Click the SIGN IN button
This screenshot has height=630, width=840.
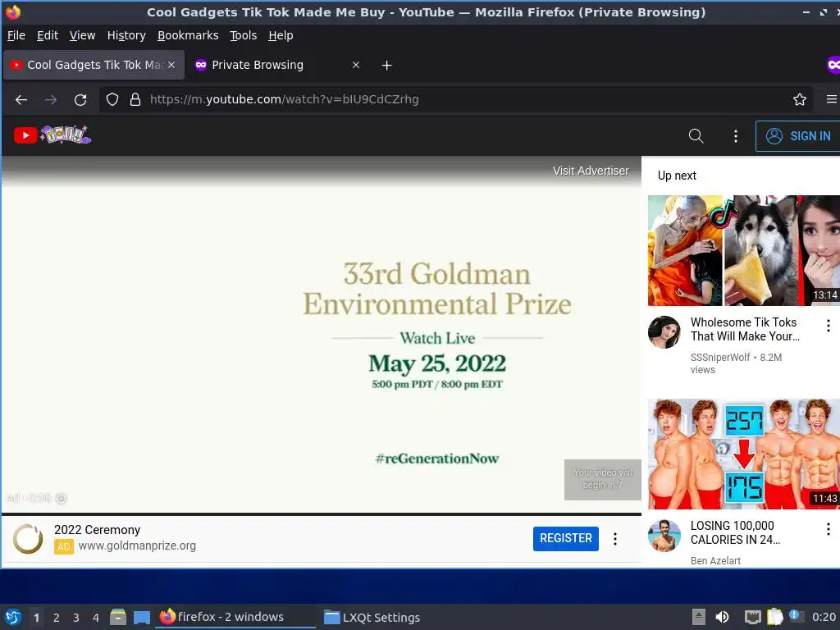[797, 136]
